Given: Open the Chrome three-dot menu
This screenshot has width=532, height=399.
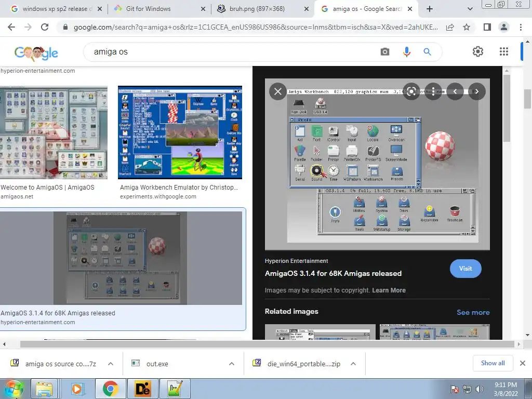Looking at the screenshot, I should pyautogui.click(x=521, y=27).
